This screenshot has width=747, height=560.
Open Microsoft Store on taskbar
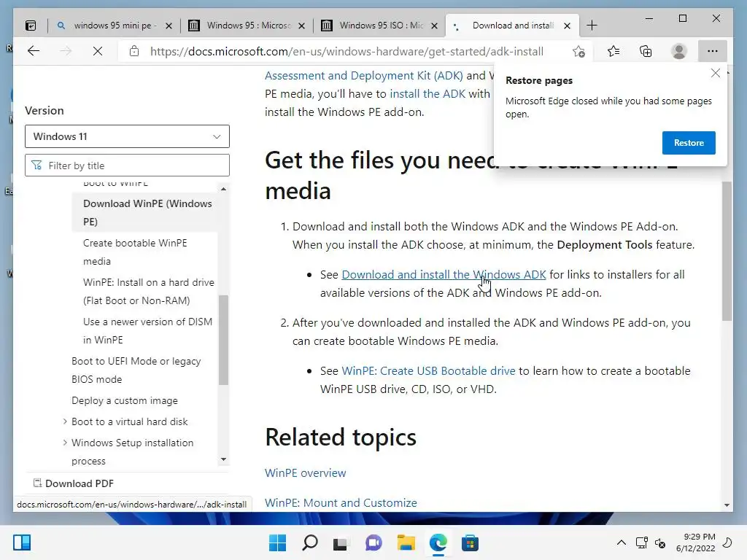pos(471,542)
